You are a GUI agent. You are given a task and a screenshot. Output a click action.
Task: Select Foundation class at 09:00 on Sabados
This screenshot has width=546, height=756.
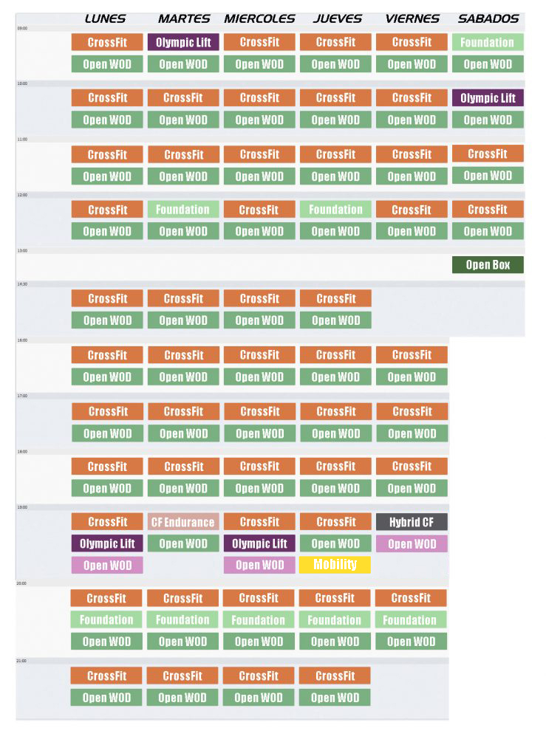488,42
